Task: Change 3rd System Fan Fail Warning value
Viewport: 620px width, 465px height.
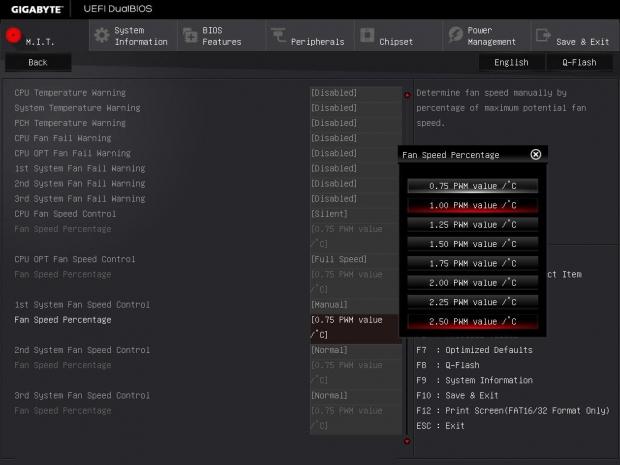Action: [x=356, y=198]
